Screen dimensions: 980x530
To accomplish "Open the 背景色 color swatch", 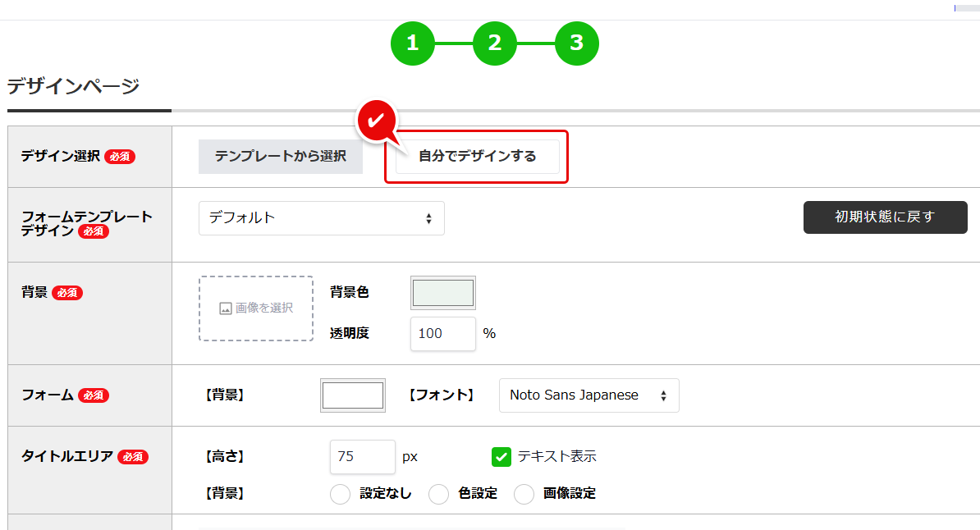I will click(x=442, y=292).
